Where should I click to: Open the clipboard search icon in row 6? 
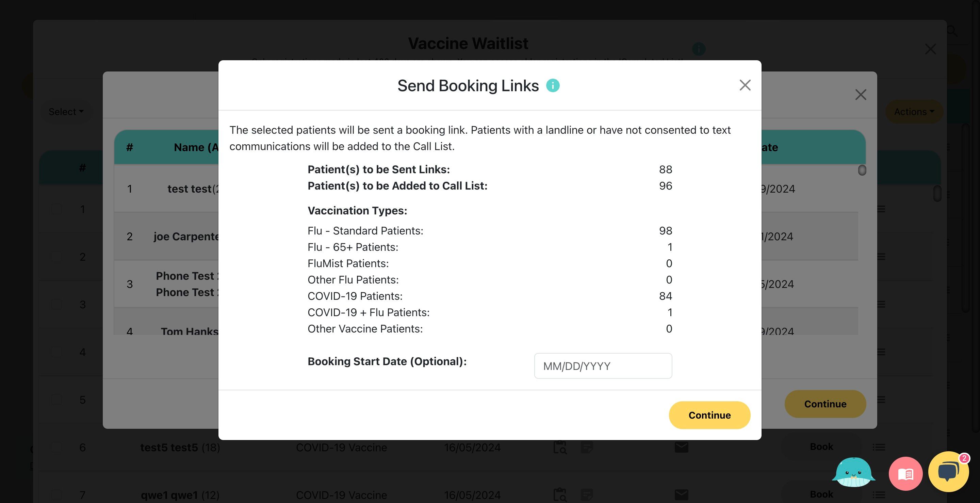point(560,447)
